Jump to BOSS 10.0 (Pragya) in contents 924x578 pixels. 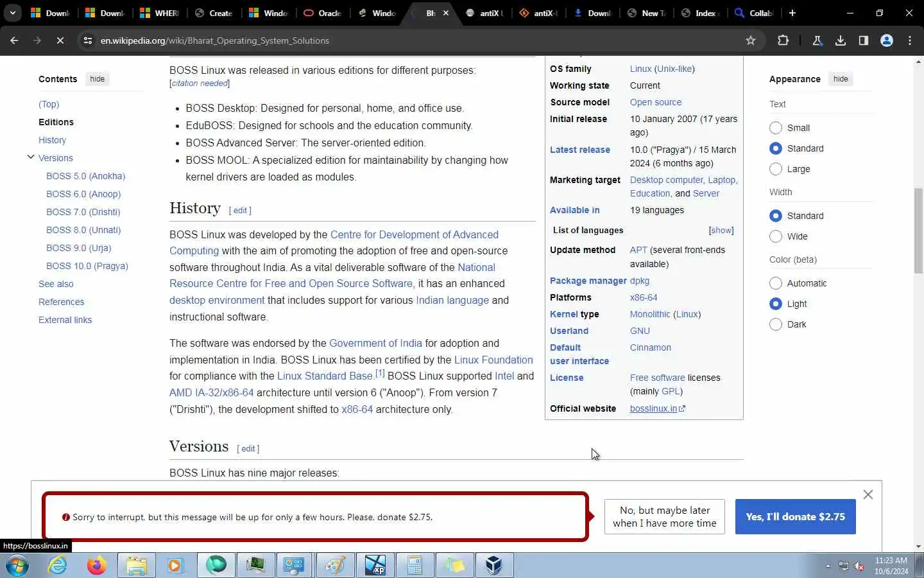coord(87,266)
